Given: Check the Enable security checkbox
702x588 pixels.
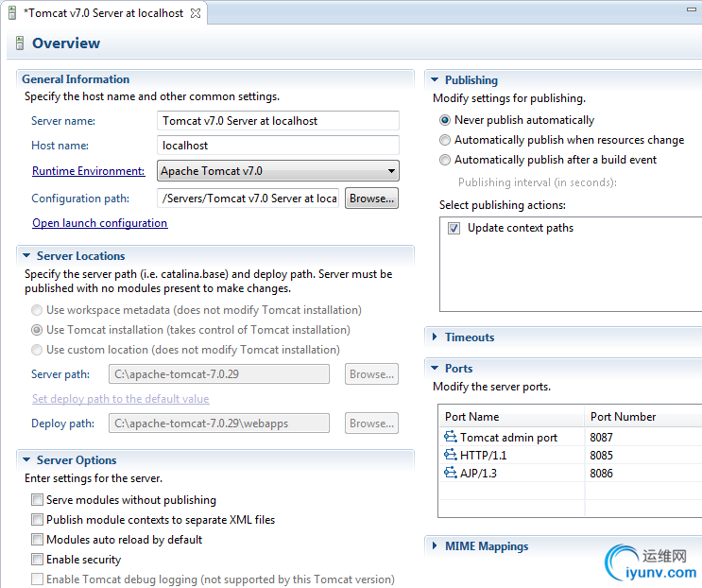Looking at the screenshot, I should [x=37, y=560].
